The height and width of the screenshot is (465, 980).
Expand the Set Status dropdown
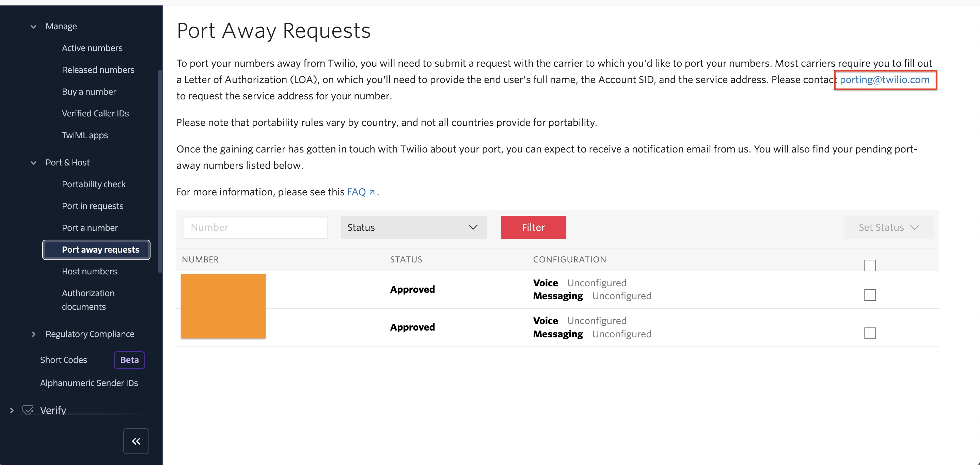click(887, 227)
